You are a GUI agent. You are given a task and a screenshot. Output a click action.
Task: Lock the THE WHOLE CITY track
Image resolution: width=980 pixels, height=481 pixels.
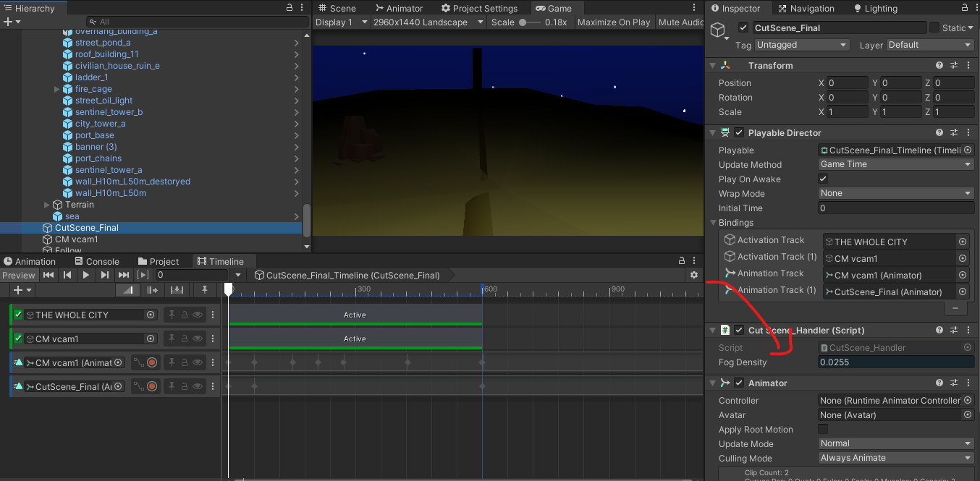(x=185, y=315)
